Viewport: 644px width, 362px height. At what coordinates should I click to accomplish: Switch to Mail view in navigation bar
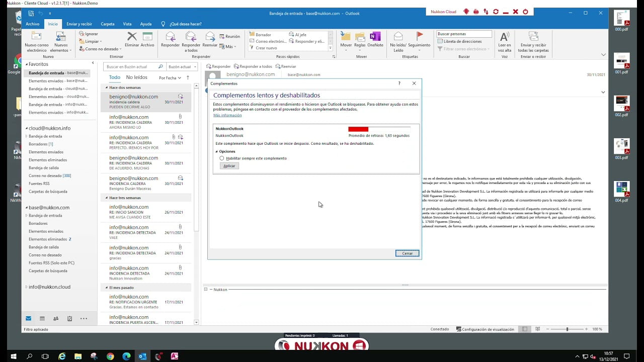tap(29, 318)
